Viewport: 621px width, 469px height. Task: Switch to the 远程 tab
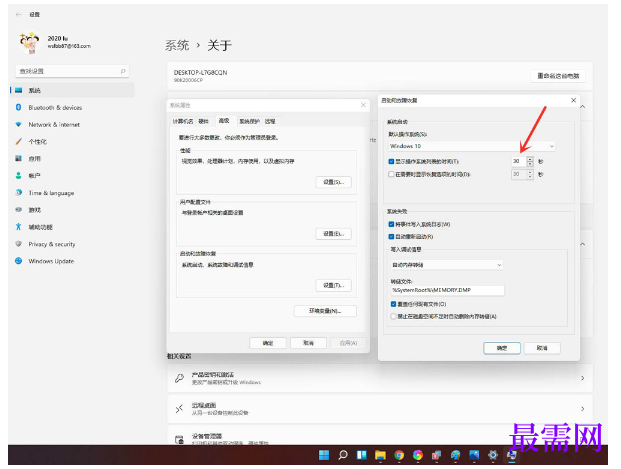[x=270, y=121]
